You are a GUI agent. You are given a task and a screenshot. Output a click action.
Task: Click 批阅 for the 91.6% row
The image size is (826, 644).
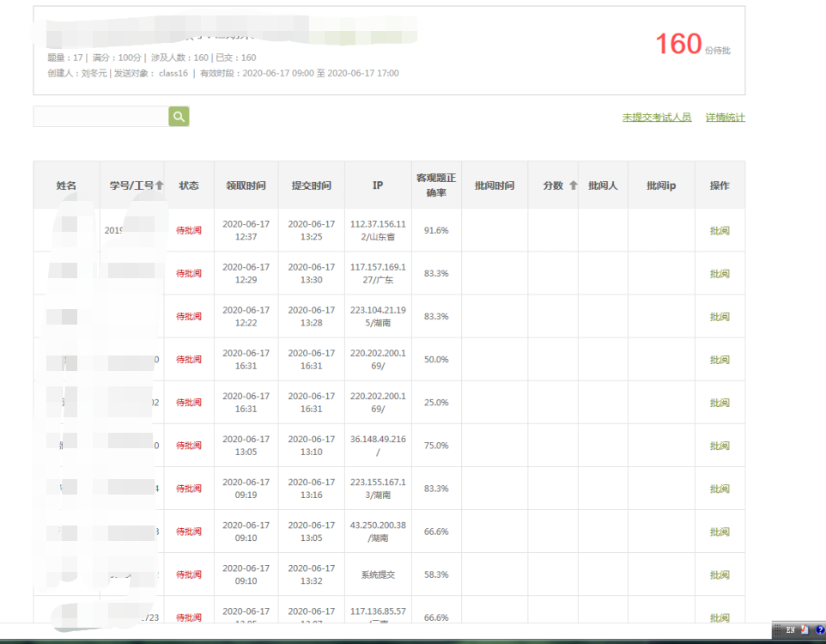pyautogui.click(x=720, y=230)
